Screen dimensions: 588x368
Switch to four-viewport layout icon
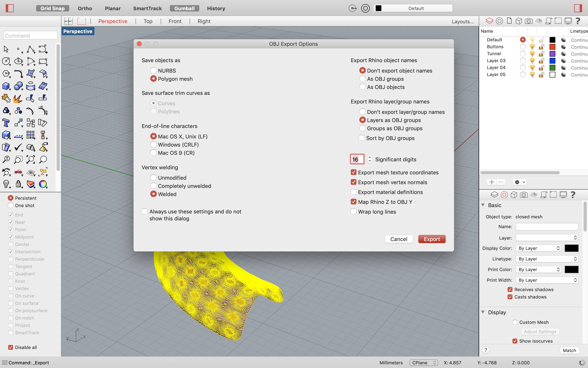[x=69, y=21]
